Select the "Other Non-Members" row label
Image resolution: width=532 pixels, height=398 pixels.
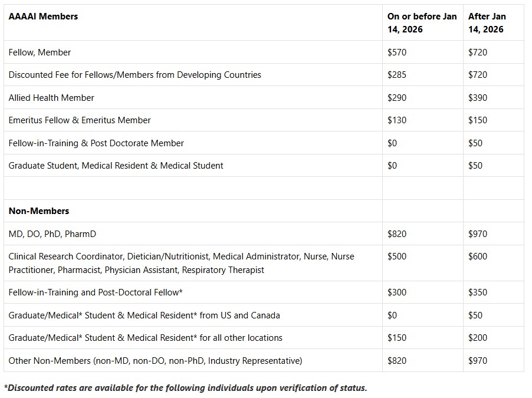pos(155,360)
